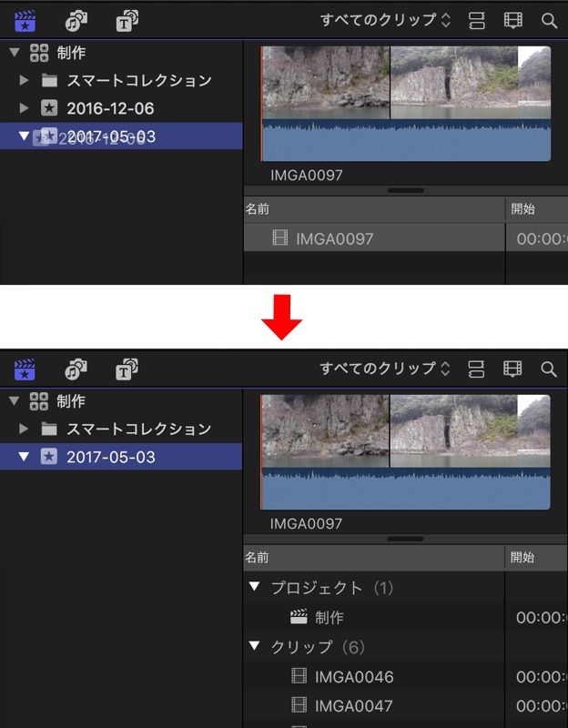
Task: Click the search magnifier in the upper browser
Action: click(x=549, y=20)
